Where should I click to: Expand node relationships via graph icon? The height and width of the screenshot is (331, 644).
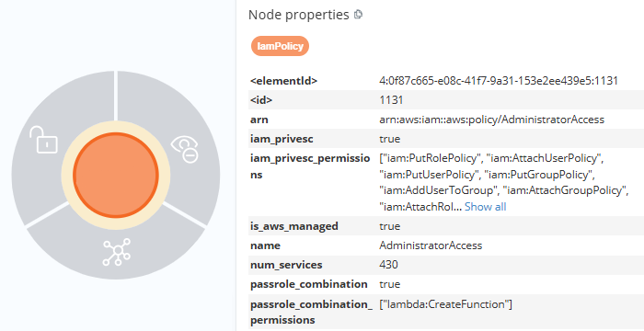(x=117, y=252)
